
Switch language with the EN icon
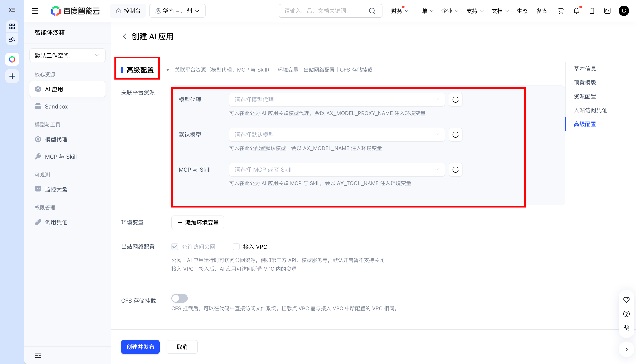(607, 11)
